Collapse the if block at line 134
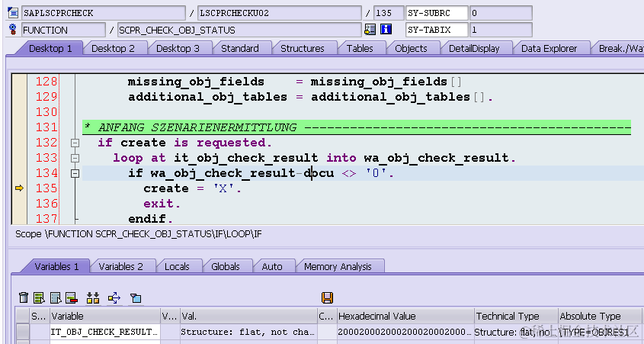 [x=75, y=173]
